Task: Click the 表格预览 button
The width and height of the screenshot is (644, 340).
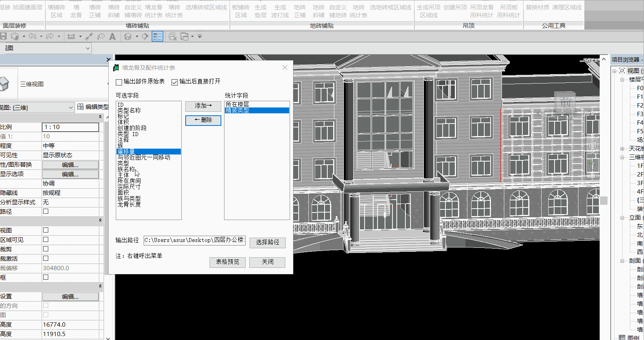Action: click(228, 262)
